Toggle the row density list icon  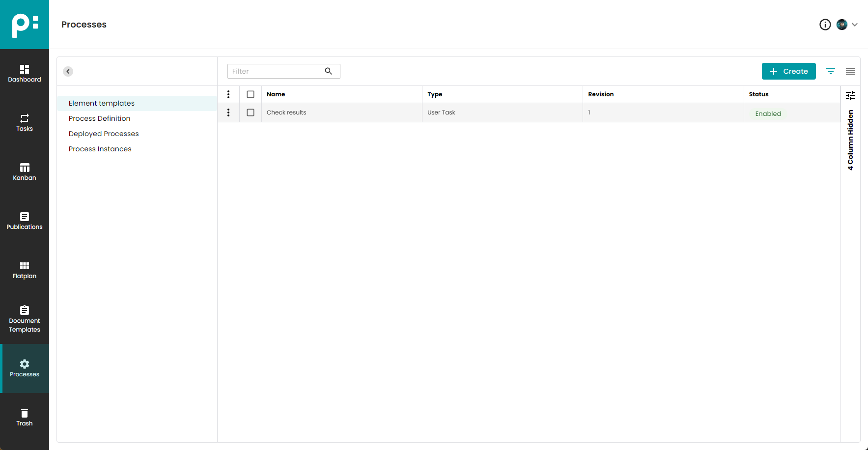click(850, 71)
